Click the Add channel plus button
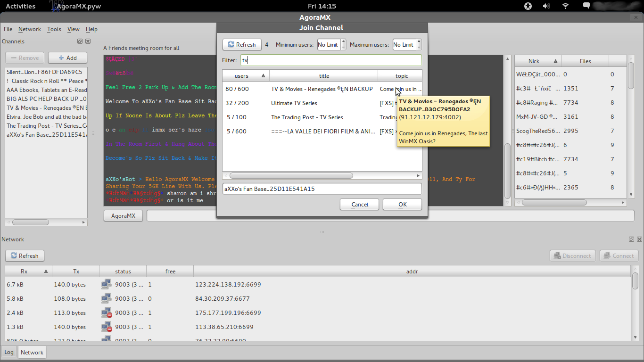The width and height of the screenshot is (644, 362). [x=67, y=58]
